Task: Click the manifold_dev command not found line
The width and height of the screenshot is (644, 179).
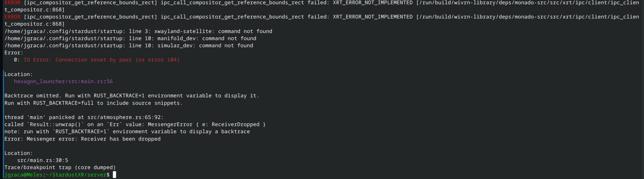Action: (130, 38)
